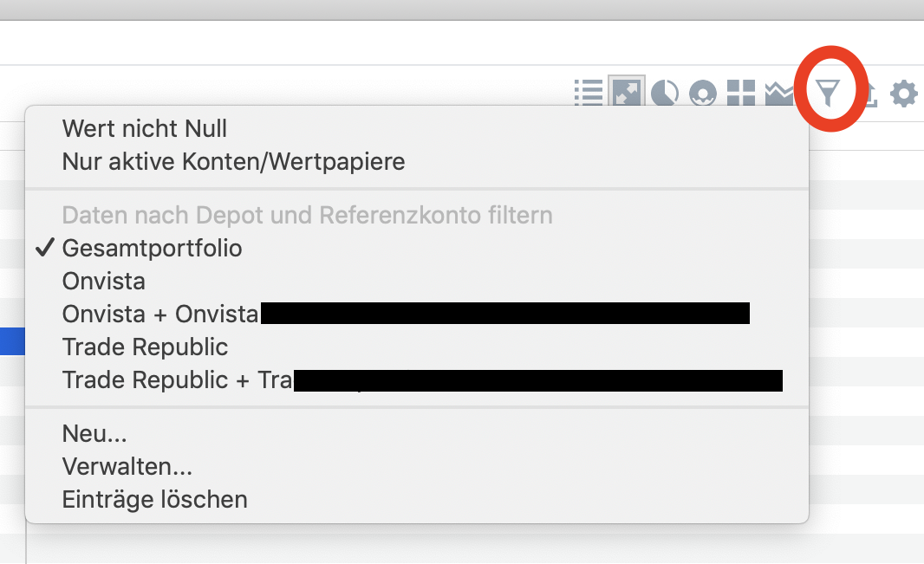Viewport: 924px width, 564px height.
Task: Toggle the 'Wert nicht Null' filter
Action: click(x=145, y=129)
